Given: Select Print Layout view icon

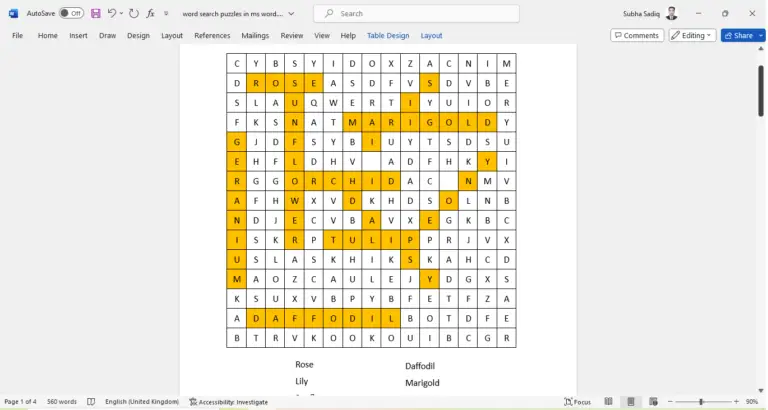Looking at the screenshot, I should (x=631, y=402).
